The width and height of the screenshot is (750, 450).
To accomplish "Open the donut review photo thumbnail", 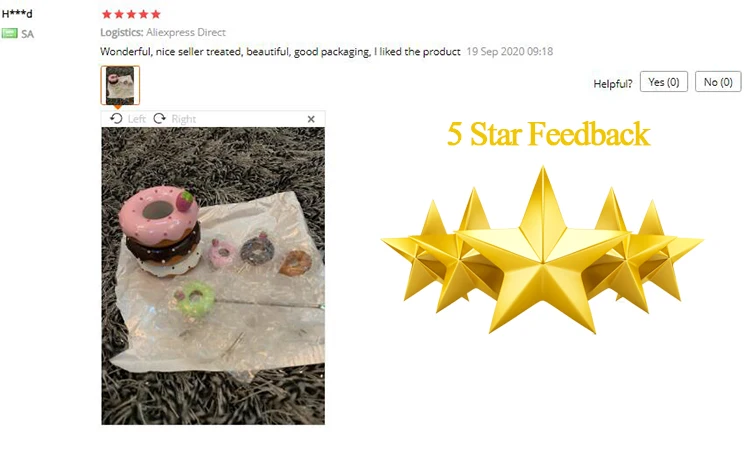I will pyautogui.click(x=120, y=85).
